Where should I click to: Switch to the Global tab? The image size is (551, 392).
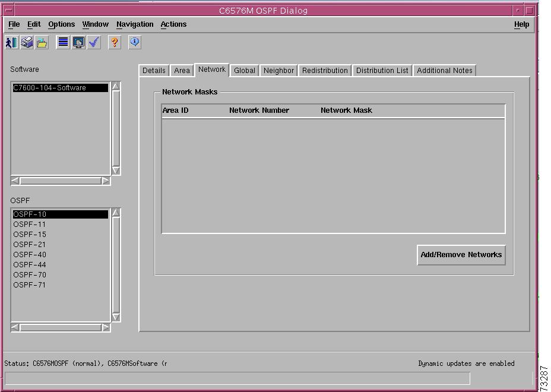click(x=245, y=70)
